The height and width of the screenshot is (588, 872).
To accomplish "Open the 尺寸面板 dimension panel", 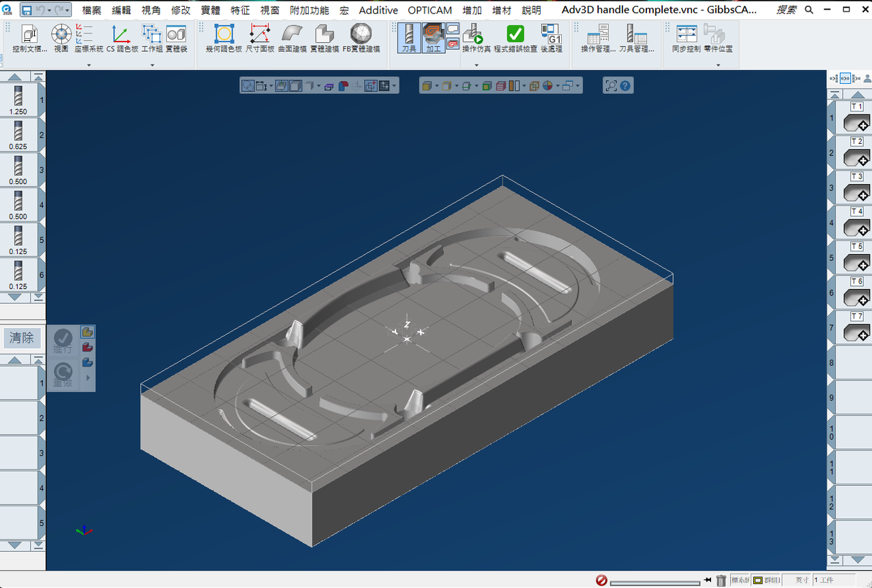I will click(x=260, y=38).
